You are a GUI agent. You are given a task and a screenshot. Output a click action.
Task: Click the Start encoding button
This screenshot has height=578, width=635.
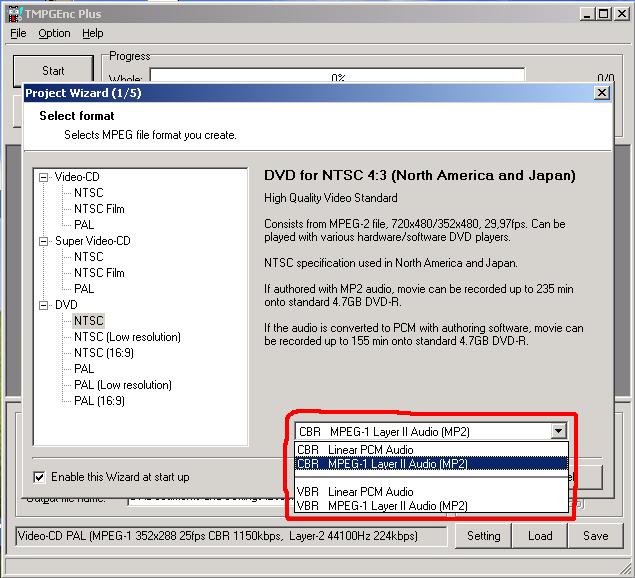point(53,71)
